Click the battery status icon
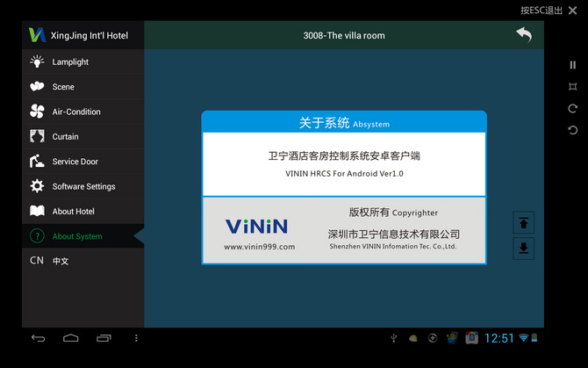588x368 pixels. click(x=534, y=337)
